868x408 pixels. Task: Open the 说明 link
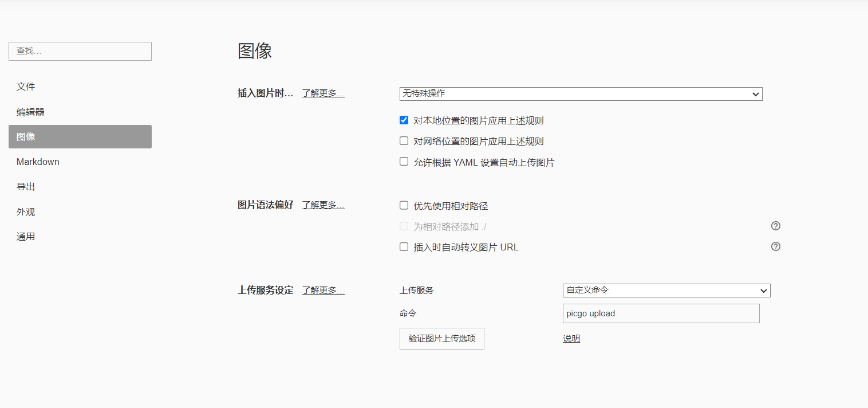571,339
